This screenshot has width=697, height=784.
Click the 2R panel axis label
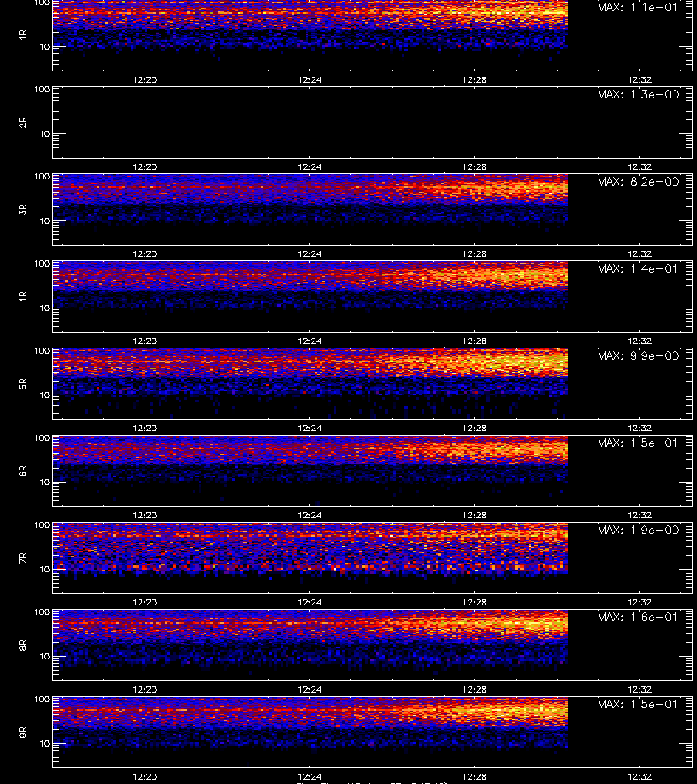pyautogui.click(x=23, y=123)
